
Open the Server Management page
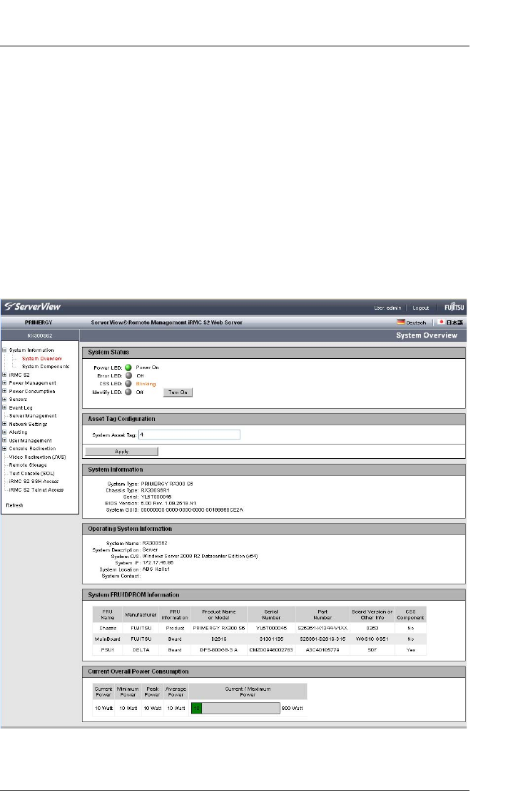point(33,416)
